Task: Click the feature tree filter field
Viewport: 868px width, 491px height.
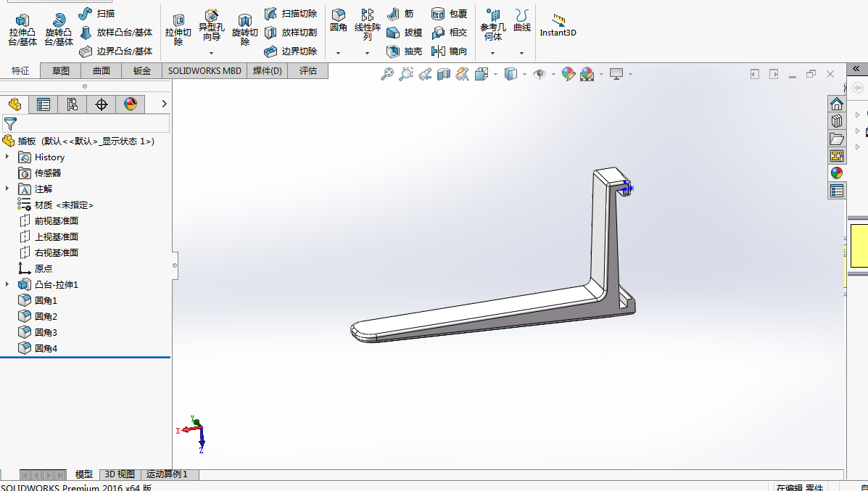Action: click(86, 123)
